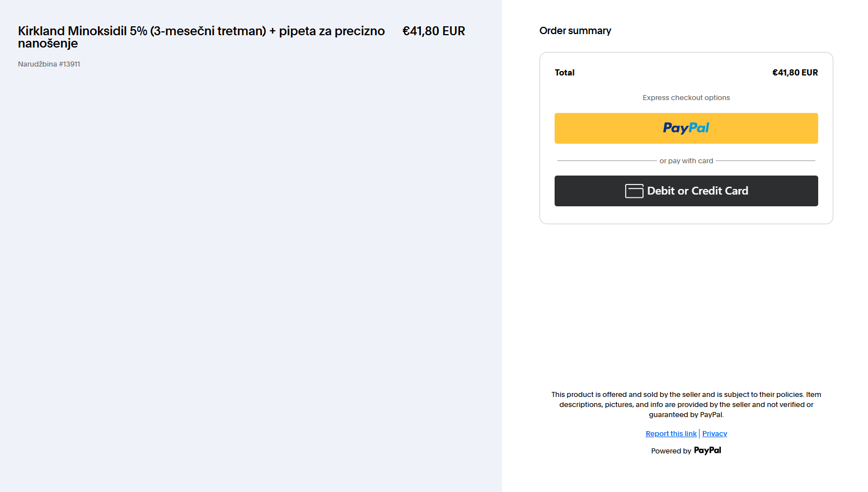Open the Privacy link

715,434
